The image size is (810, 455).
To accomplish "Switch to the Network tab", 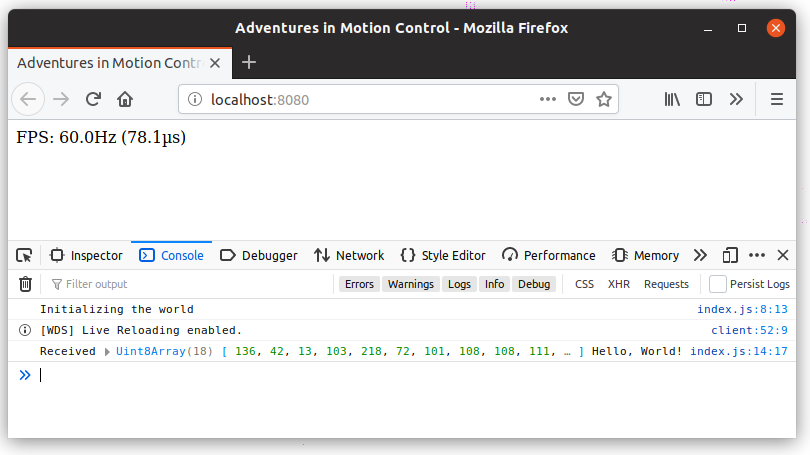I will [349, 255].
